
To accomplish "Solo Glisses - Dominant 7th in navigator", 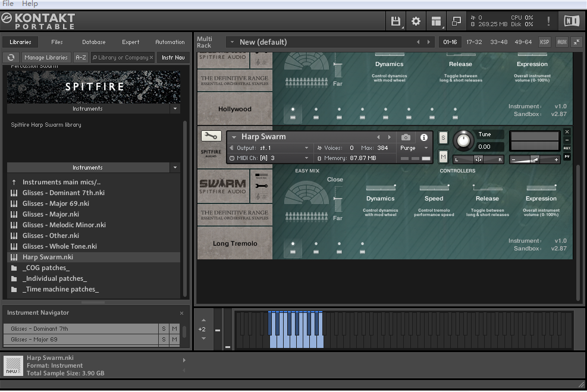I will (x=164, y=329).
